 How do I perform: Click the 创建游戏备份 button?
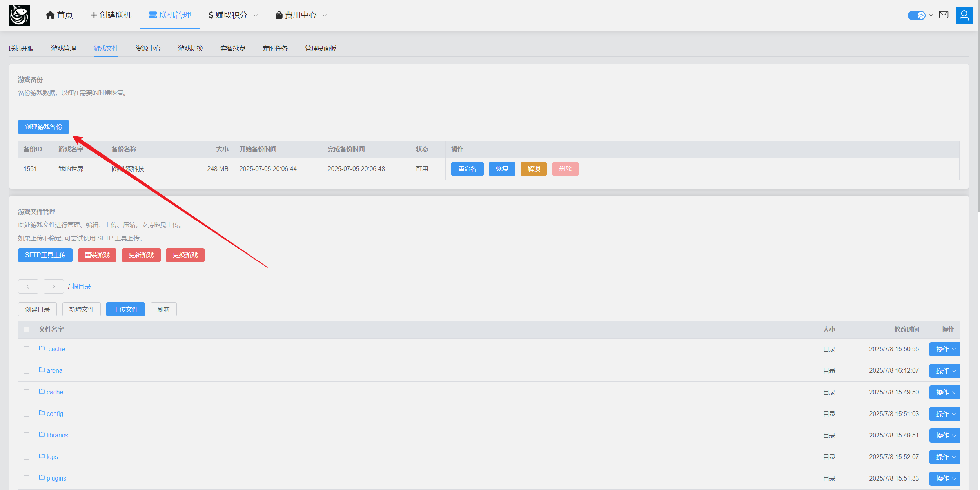[44, 127]
